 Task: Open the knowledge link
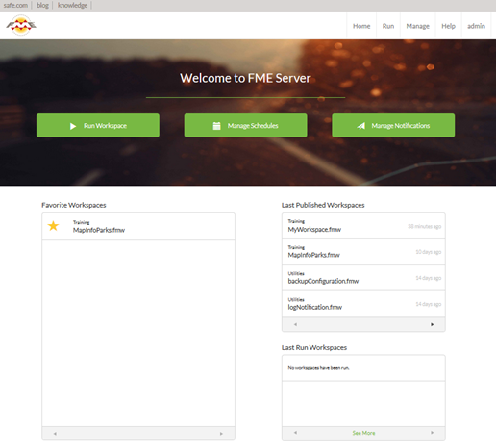point(72,5)
